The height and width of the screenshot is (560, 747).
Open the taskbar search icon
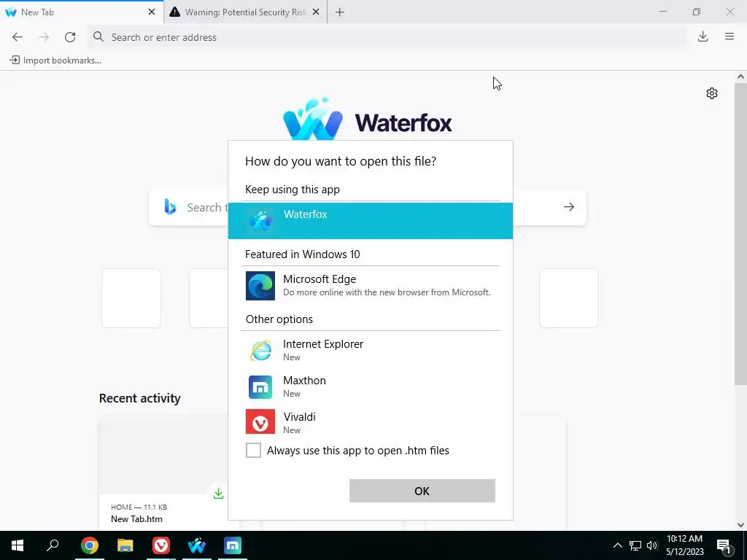pos(53,545)
